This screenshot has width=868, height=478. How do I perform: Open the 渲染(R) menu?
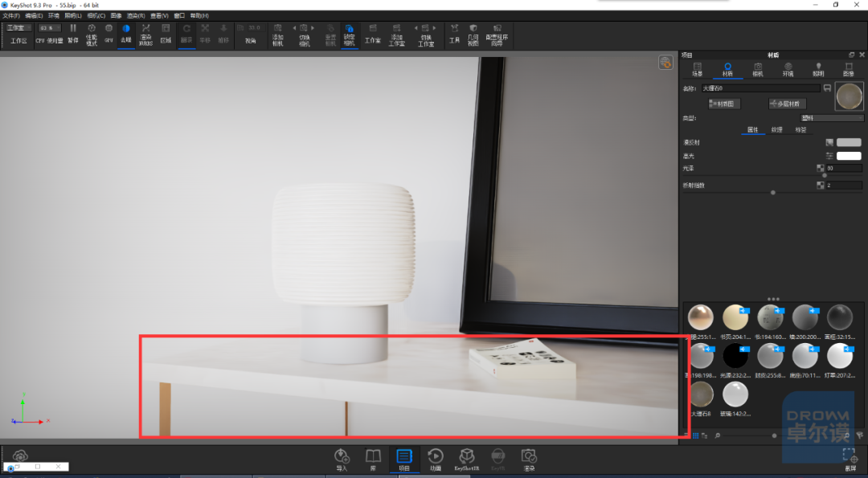click(136, 15)
